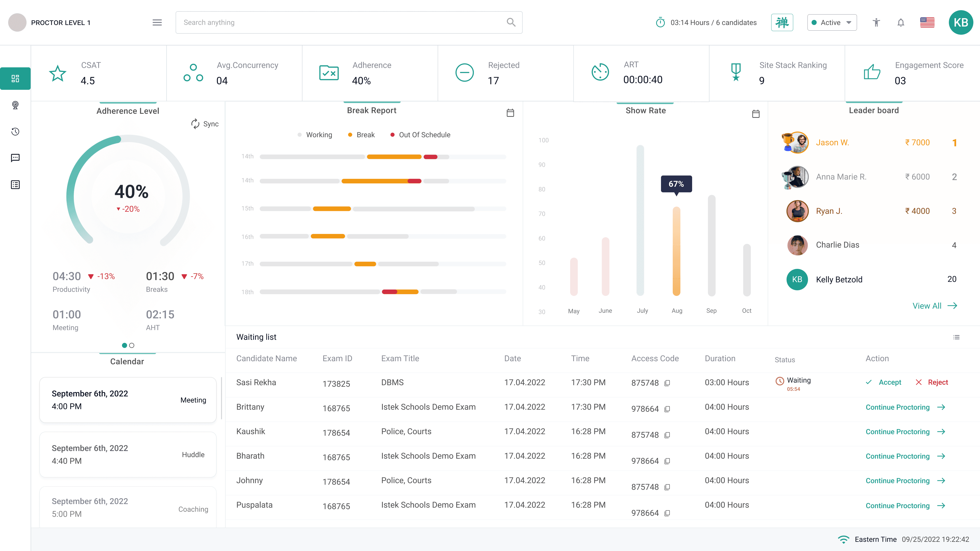
Task: Open the list report sidebar icon
Action: click(x=15, y=185)
